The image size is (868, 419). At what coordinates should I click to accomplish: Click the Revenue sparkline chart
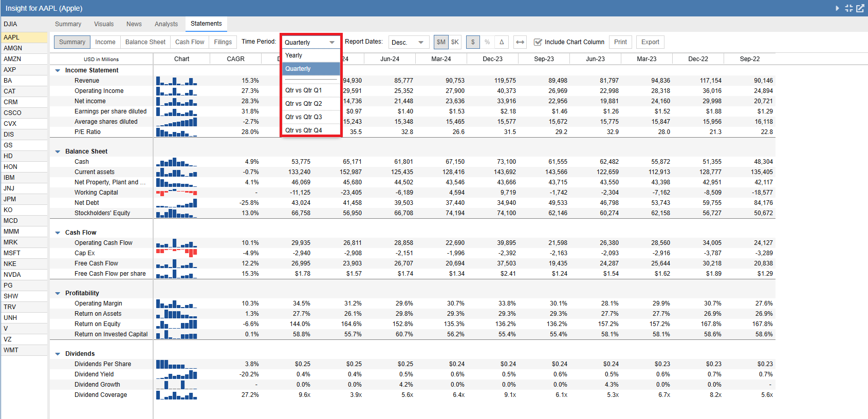(x=176, y=81)
